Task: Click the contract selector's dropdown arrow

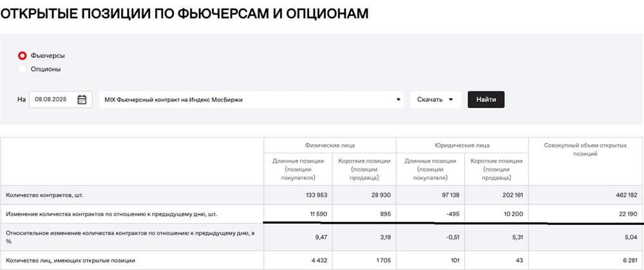Action: [x=399, y=100]
